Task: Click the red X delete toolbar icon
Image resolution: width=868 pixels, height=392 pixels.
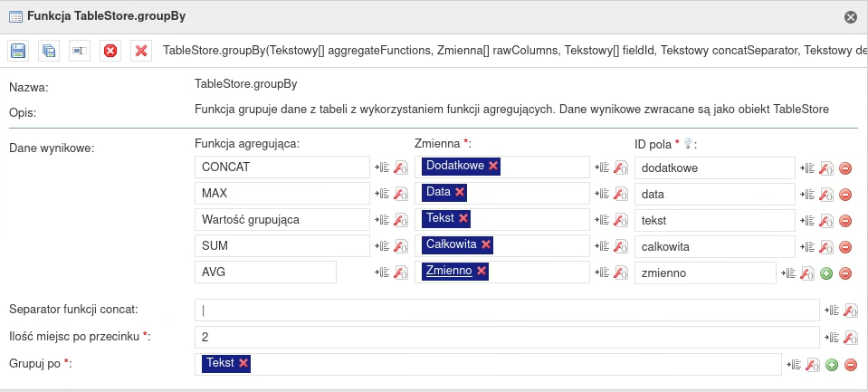Action: tap(141, 51)
